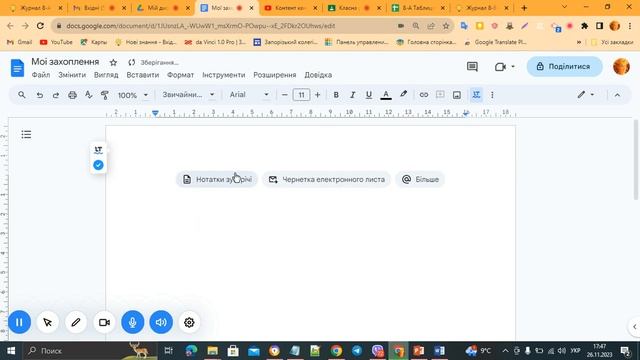
Task: Toggle the recorder system audio speaker
Action: (161, 322)
